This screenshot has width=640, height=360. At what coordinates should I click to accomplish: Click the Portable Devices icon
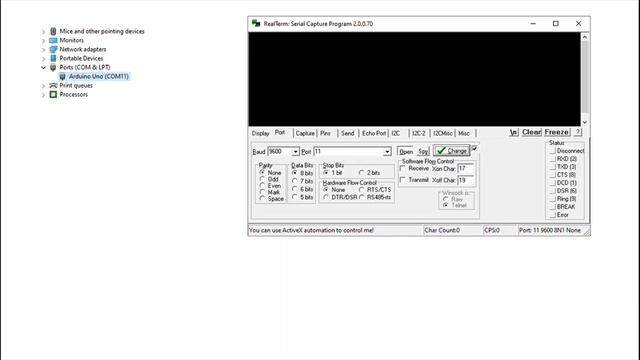[x=53, y=58]
